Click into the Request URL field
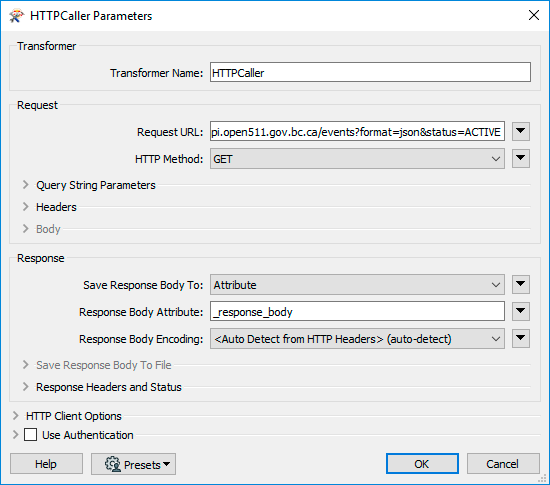 [x=357, y=132]
